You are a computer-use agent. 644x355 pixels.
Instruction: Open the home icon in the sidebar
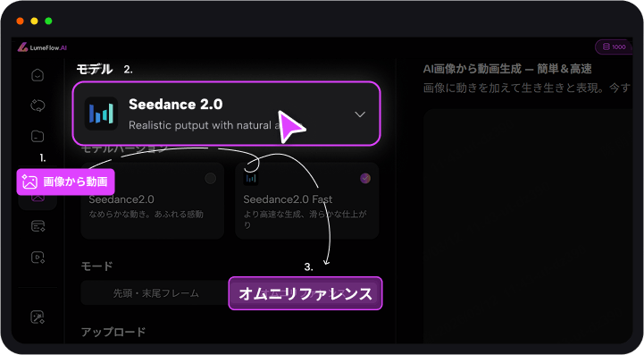pos(38,75)
